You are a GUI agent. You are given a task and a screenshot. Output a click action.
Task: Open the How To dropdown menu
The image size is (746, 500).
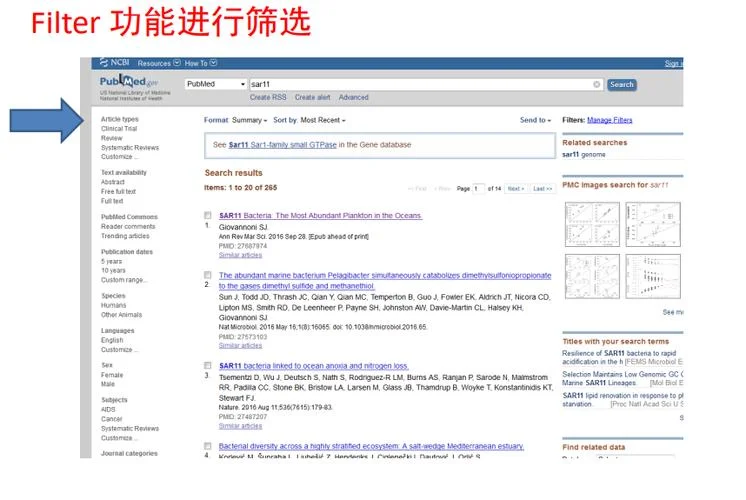(x=200, y=63)
